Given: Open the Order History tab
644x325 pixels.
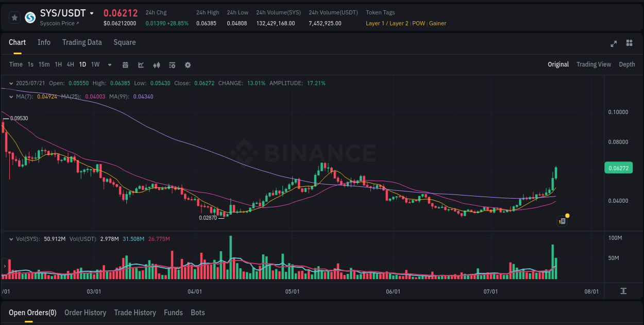Looking at the screenshot, I should point(86,313).
